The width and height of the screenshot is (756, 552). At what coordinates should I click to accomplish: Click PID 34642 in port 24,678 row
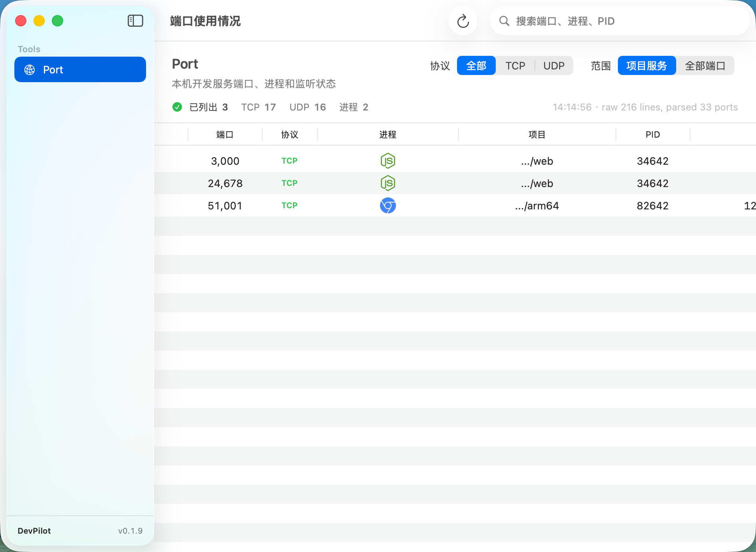(x=653, y=183)
